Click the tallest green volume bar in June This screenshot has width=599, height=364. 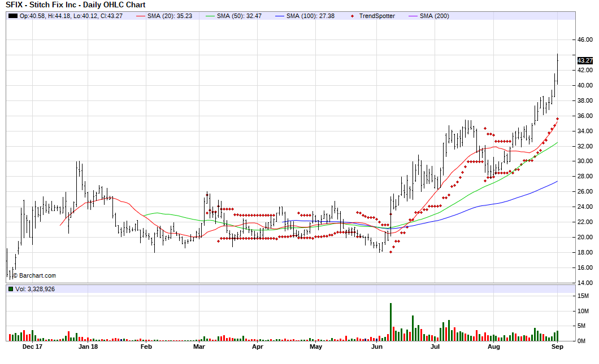point(391,322)
